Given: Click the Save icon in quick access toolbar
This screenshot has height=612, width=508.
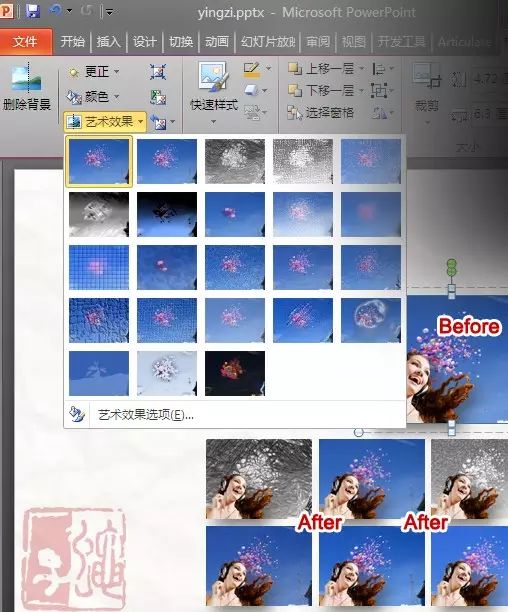Looking at the screenshot, I should coord(33,11).
